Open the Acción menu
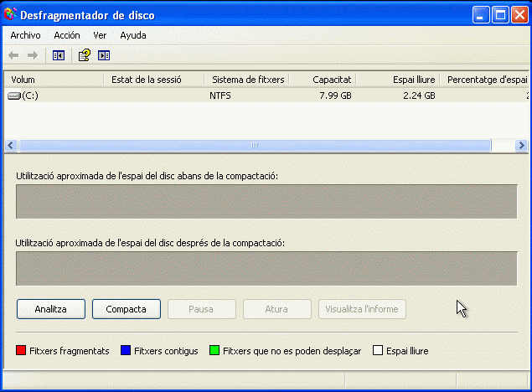532x392 pixels. tap(67, 35)
